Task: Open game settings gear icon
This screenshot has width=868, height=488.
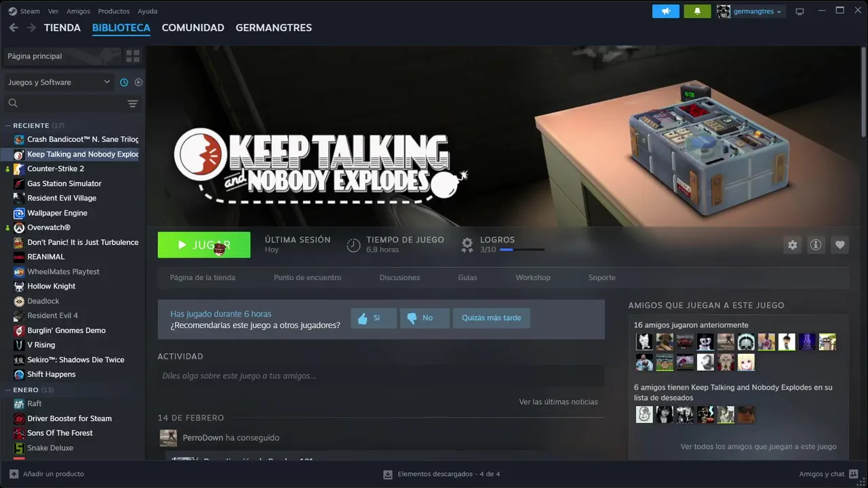Action: coord(792,245)
